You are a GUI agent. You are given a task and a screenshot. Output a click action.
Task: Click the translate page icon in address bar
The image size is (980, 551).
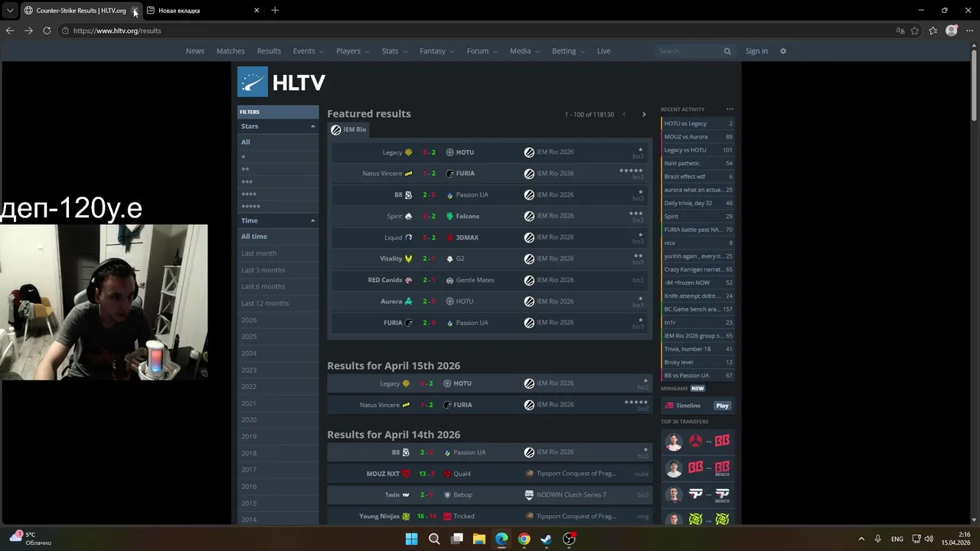pos(900,31)
